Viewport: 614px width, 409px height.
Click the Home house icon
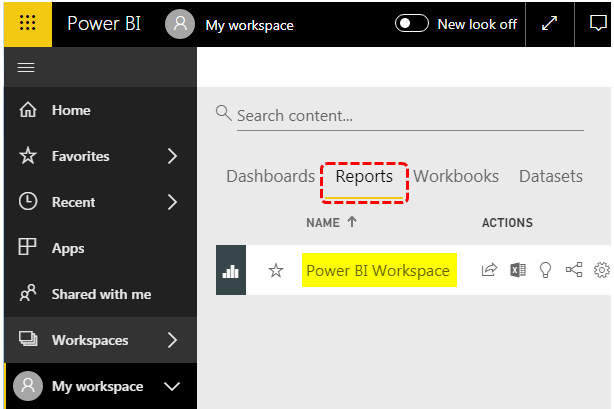tap(28, 110)
